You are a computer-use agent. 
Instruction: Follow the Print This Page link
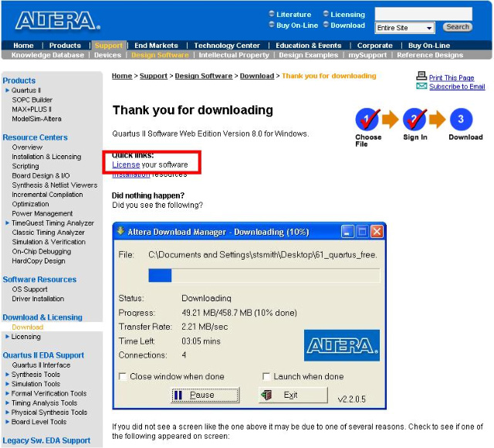[x=452, y=78]
